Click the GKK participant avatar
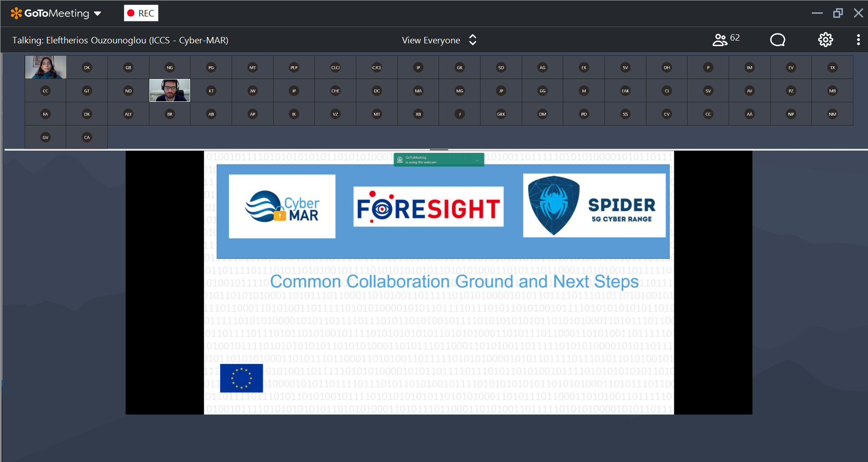868x462 pixels. (501, 114)
